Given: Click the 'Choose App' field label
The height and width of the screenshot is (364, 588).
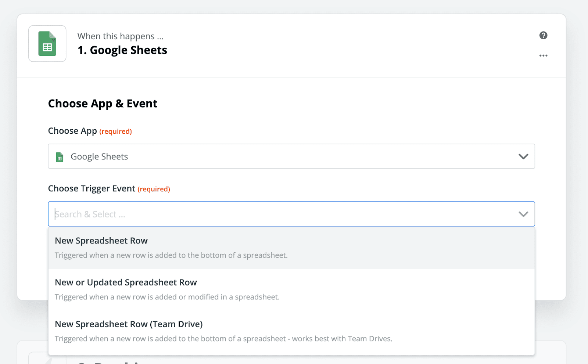Looking at the screenshot, I should pyautogui.click(x=73, y=131).
